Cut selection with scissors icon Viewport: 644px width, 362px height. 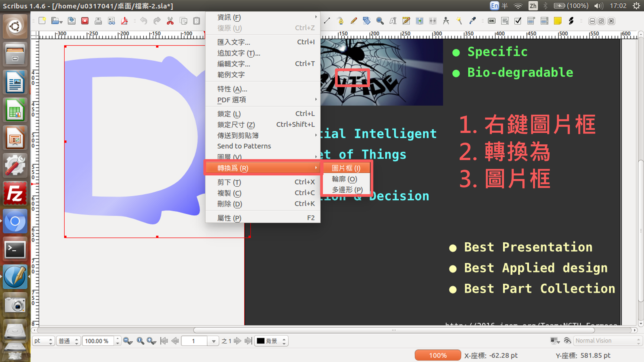(170, 21)
